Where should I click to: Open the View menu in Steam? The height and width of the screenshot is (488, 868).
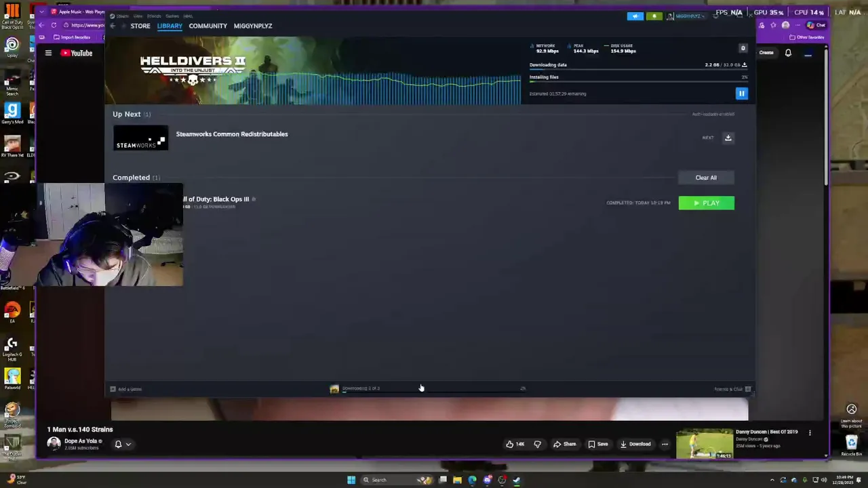point(138,16)
